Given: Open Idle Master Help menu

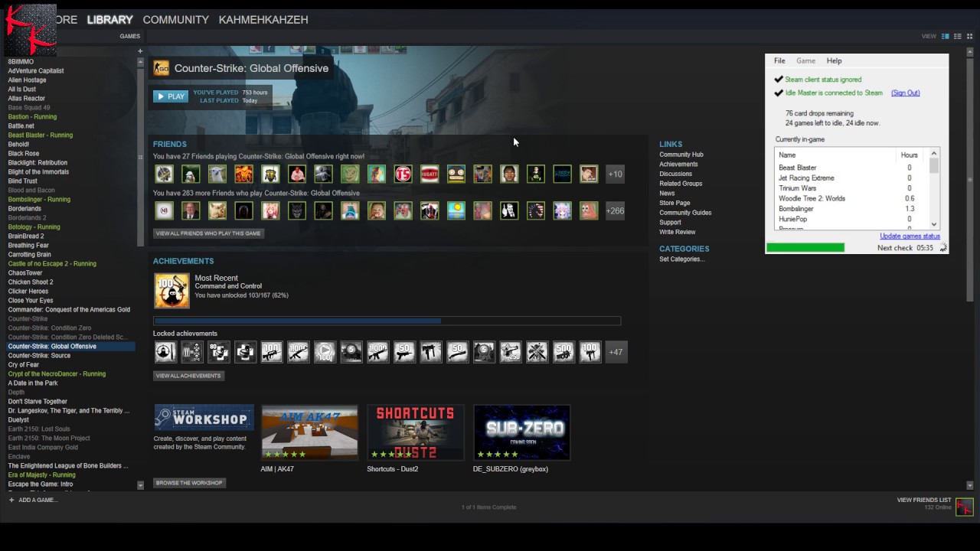Looking at the screenshot, I should point(834,60).
